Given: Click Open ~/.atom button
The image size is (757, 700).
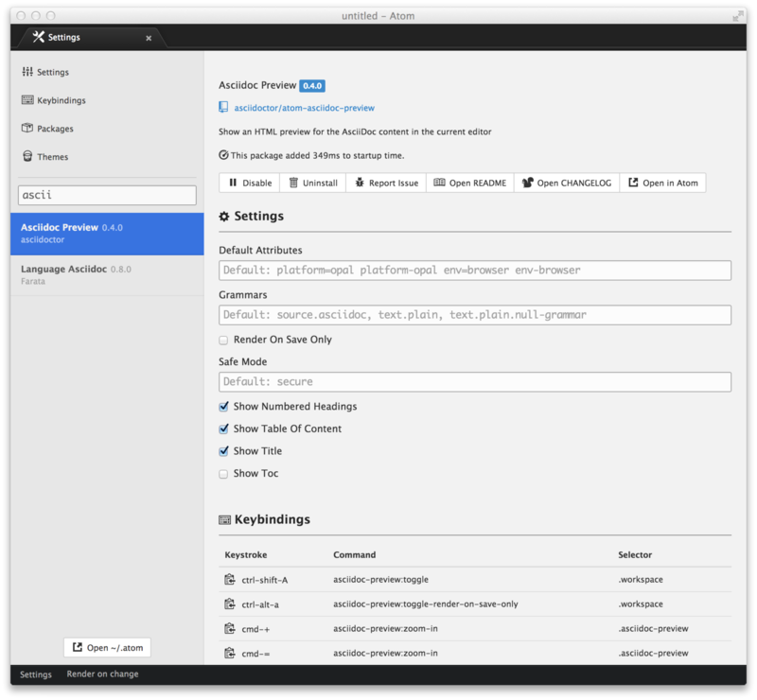Looking at the screenshot, I should [107, 648].
